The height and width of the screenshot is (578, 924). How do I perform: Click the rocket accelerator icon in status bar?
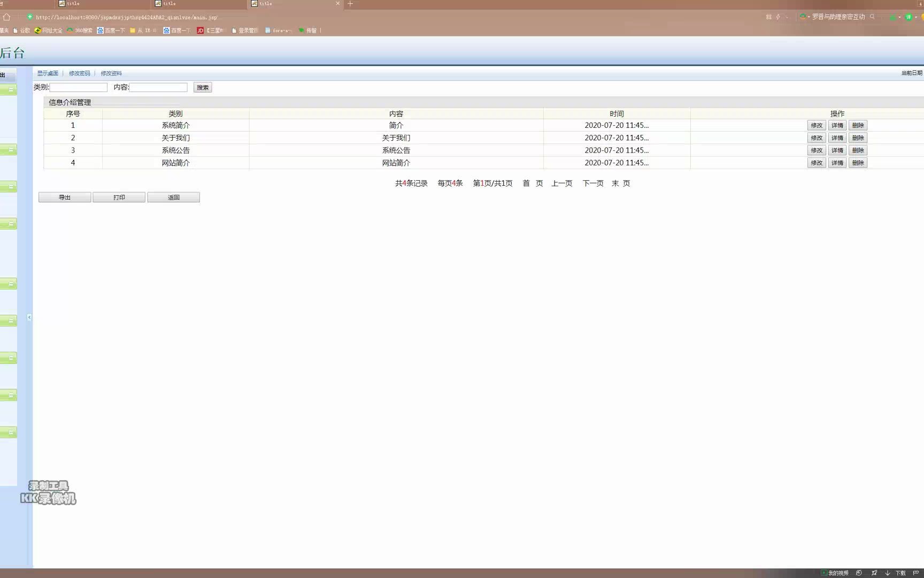click(874, 573)
